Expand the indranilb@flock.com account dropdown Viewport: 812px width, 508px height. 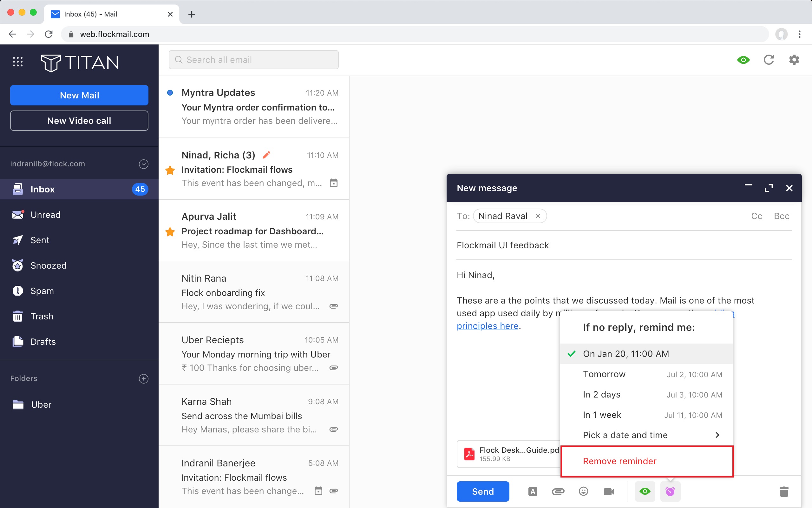tap(144, 164)
